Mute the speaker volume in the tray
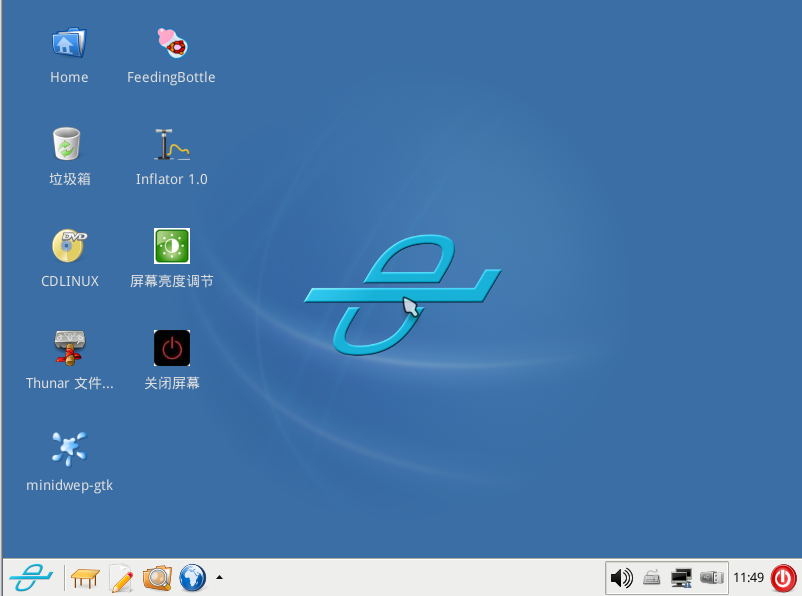802x596 pixels. 622,577
